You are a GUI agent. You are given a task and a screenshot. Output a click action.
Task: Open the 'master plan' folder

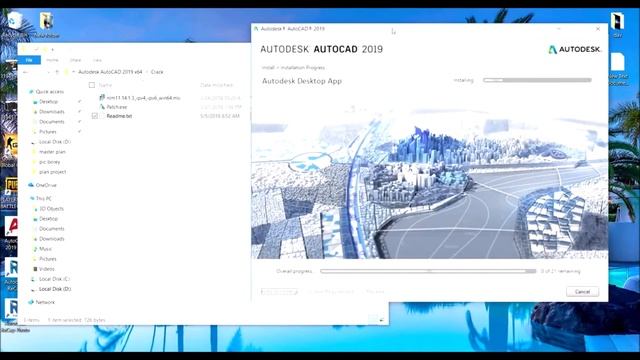[x=52, y=152]
